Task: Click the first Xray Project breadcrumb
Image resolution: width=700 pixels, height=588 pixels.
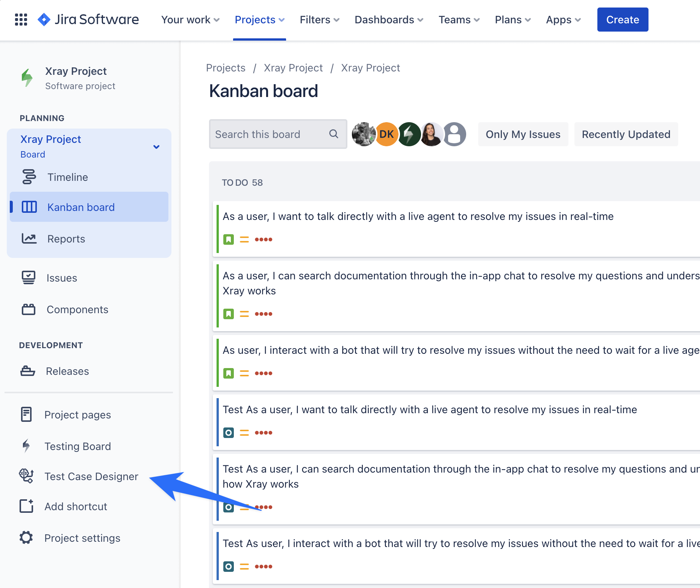Action: pyautogui.click(x=293, y=68)
